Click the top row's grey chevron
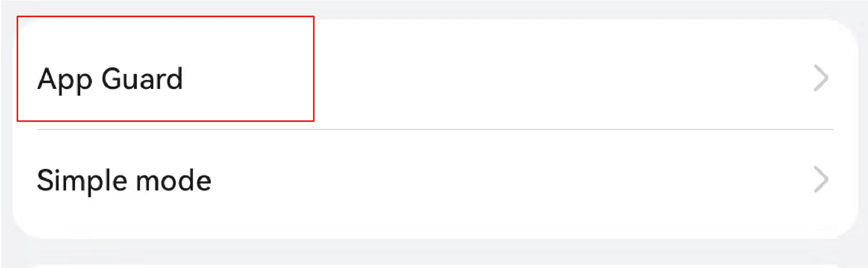The image size is (868, 268). [821, 78]
